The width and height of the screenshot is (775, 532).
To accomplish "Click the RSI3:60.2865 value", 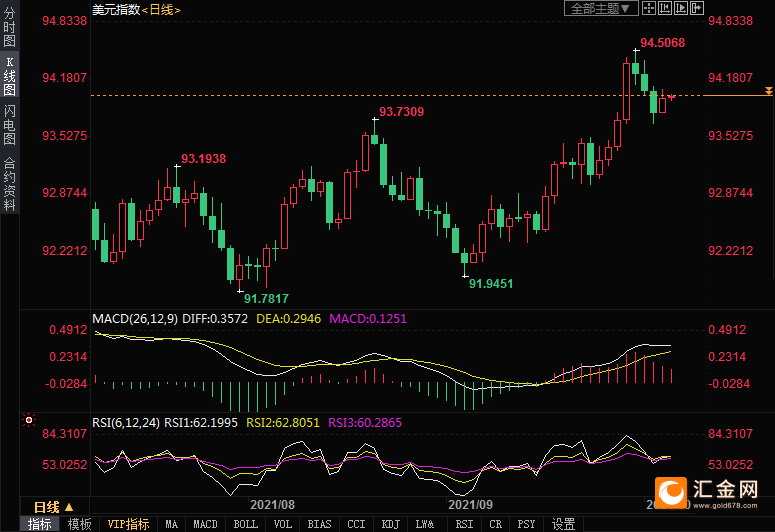I will (x=365, y=423).
